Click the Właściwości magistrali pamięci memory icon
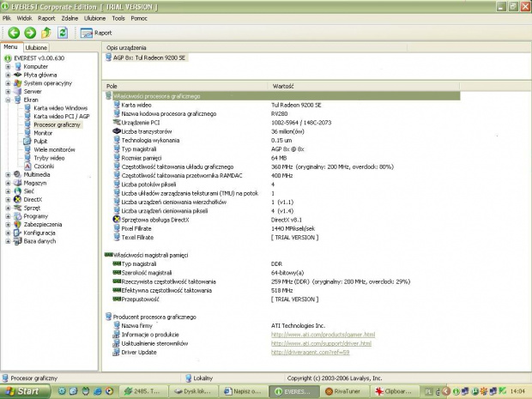This screenshot has height=399, width=532. pyautogui.click(x=109, y=255)
